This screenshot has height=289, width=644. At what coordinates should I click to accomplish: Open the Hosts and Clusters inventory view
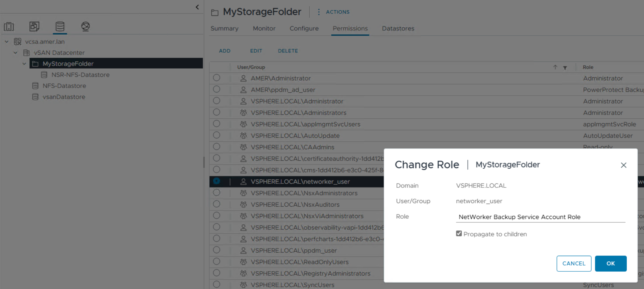click(9, 26)
